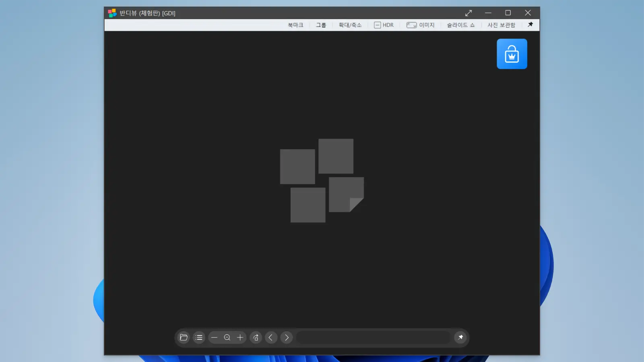Click the rotate image icon
Image resolution: width=644 pixels, height=362 pixels.
pyautogui.click(x=256, y=337)
